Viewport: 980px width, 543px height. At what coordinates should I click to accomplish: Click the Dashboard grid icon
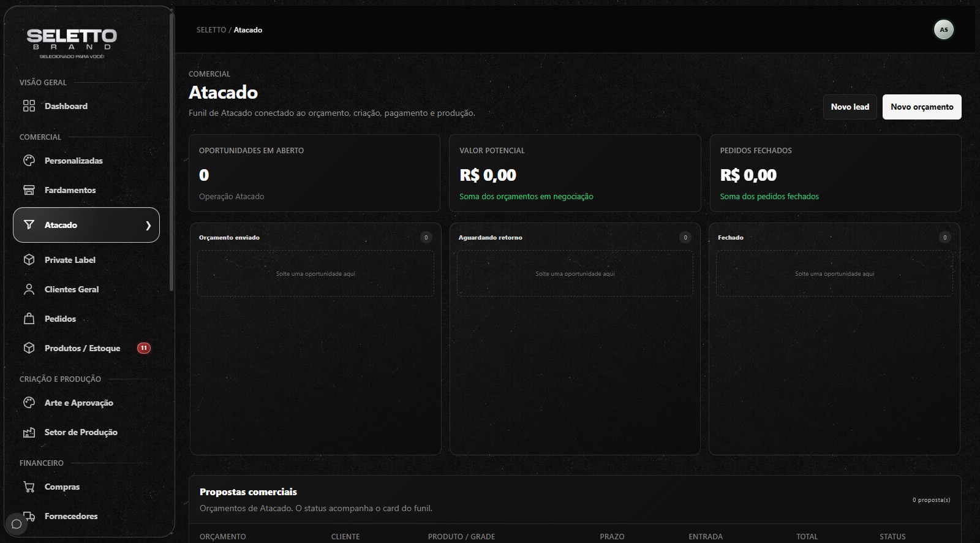(29, 106)
